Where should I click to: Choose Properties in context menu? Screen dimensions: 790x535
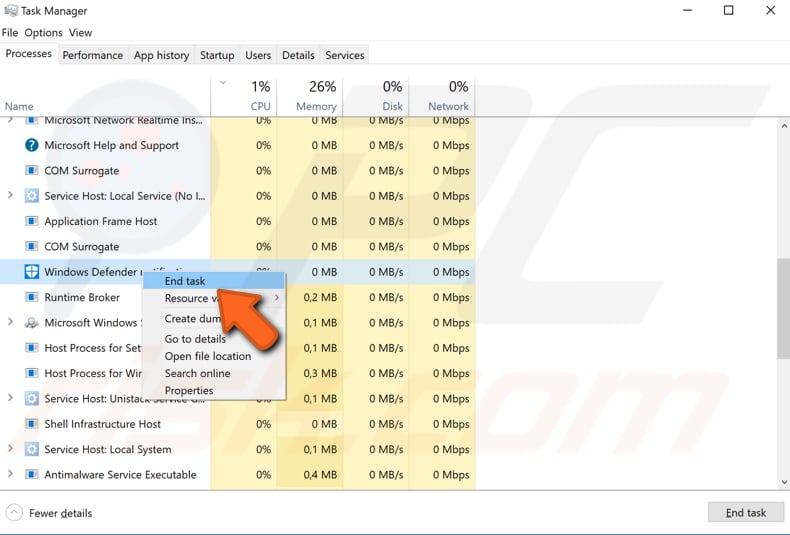214,390
